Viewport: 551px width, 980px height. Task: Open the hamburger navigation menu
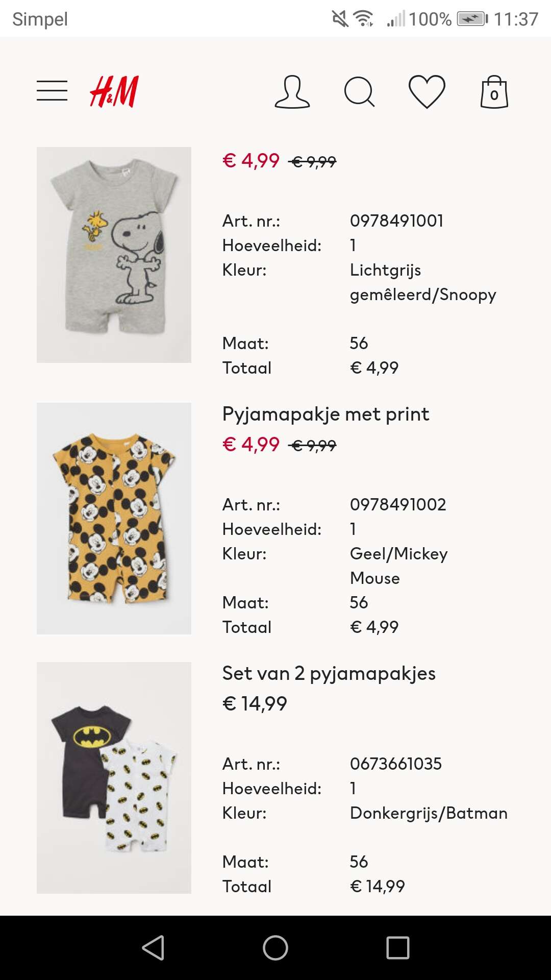(x=52, y=91)
